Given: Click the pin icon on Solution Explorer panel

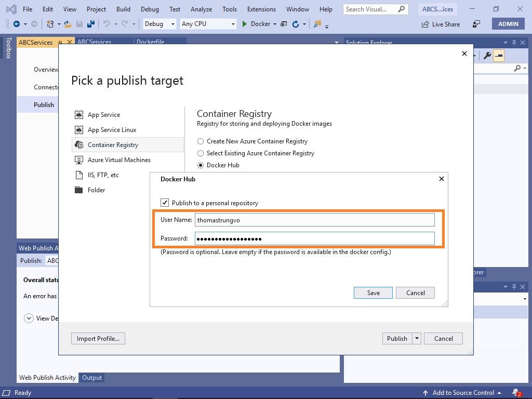Looking at the screenshot, I should click(x=514, y=43).
